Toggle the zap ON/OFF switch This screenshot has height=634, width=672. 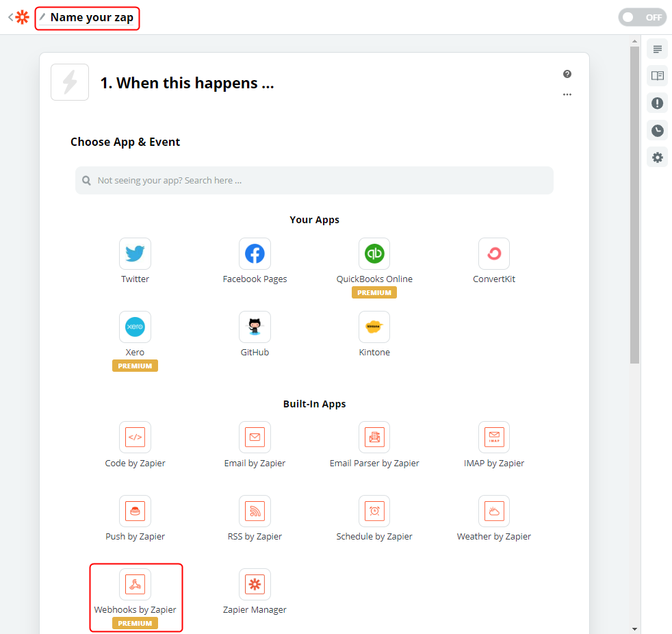642,17
